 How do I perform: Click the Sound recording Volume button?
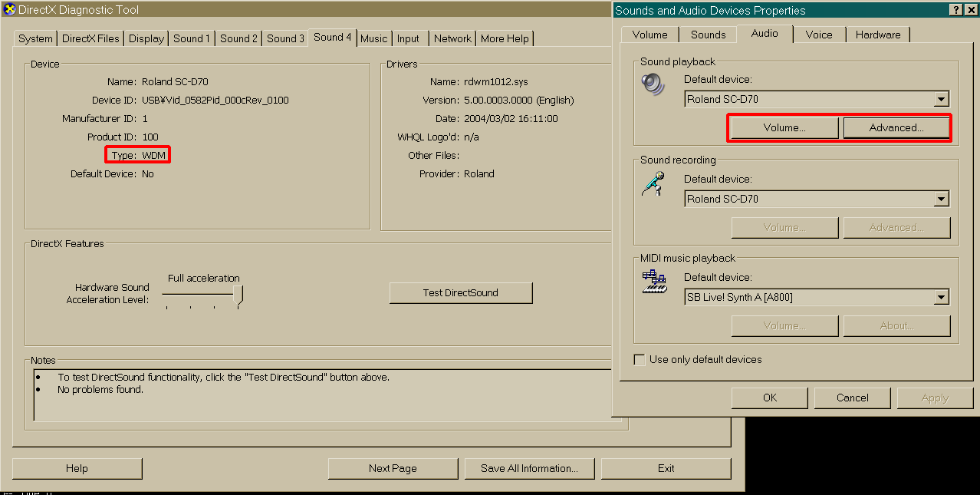784,228
